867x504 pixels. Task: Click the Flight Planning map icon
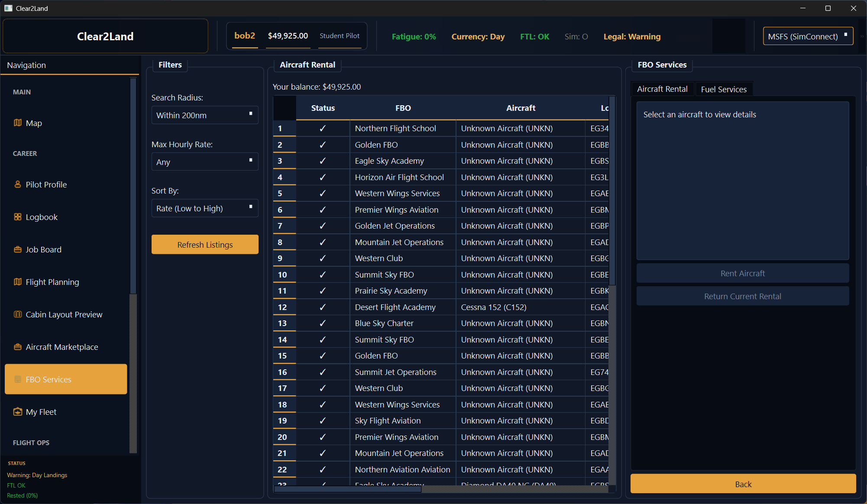[x=17, y=282]
